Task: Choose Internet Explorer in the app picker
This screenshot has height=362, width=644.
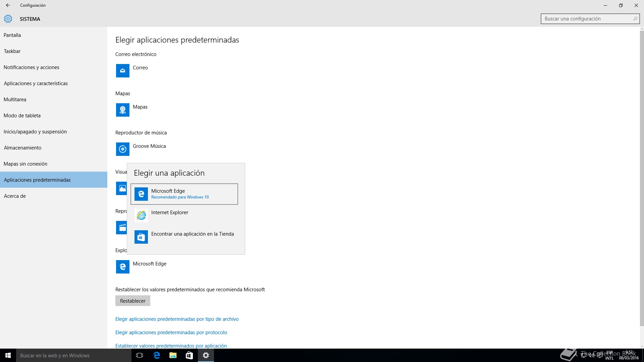Action: (184, 216)
